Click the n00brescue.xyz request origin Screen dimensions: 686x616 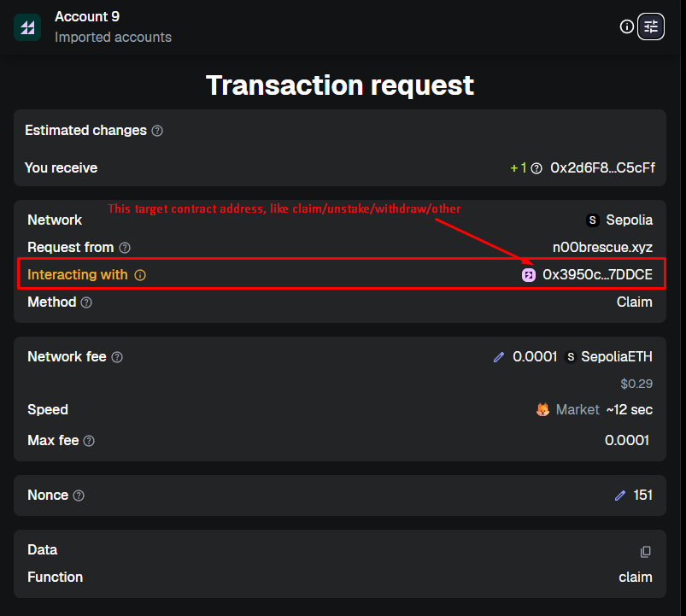(602, 247)
